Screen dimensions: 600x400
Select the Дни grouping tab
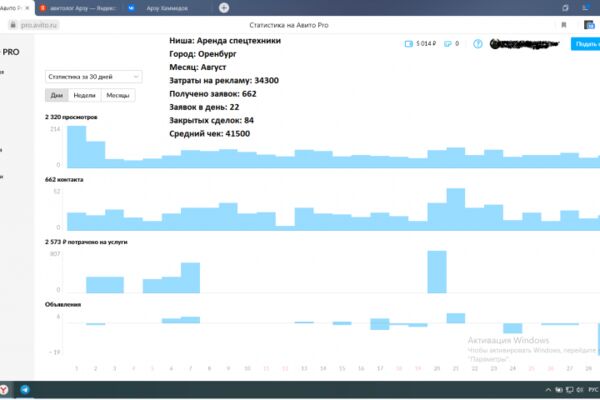tap(57, 95)
